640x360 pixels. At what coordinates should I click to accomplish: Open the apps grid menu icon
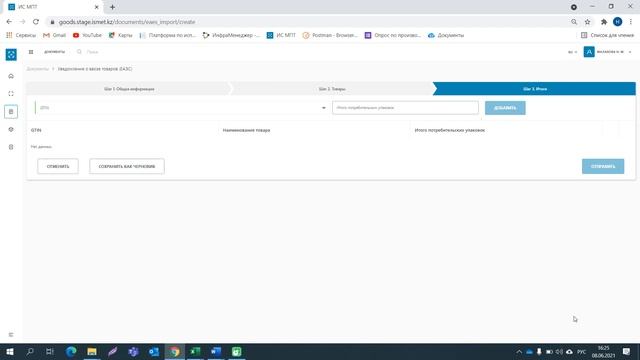point(31,52)
